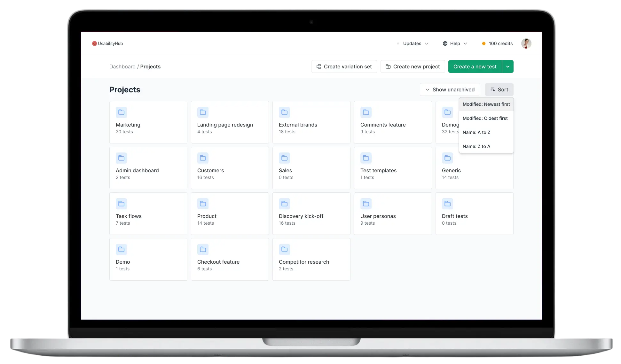The height and width of the screenshot is (364, 621).
Task: Click Create new project button
Action: 413,66
